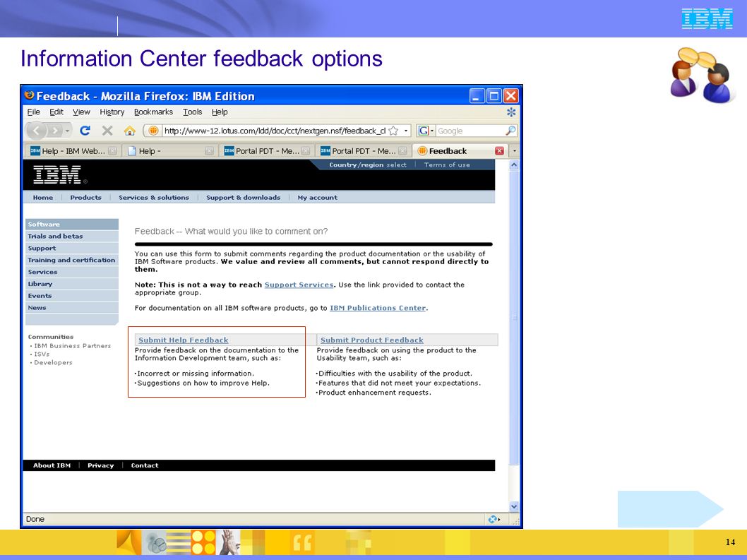Open the View menu
The height and width of the screenshot is (560, 747).
pos(81,112)
